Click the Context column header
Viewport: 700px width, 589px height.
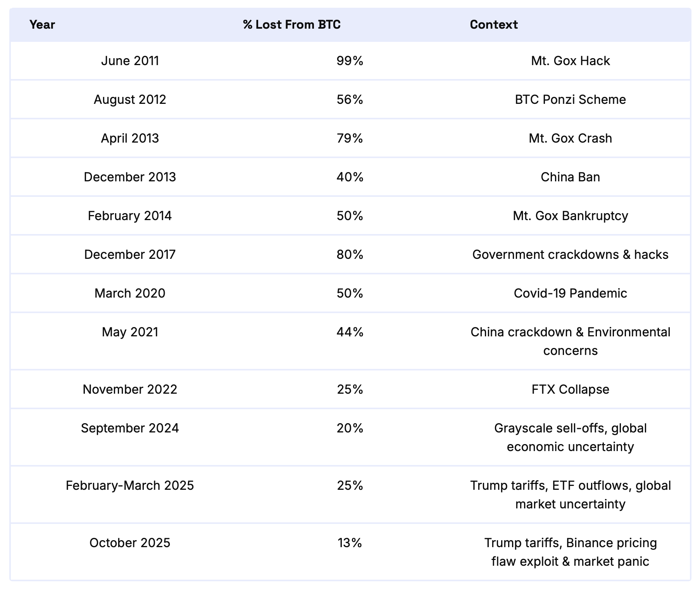[x=493, y=24]
